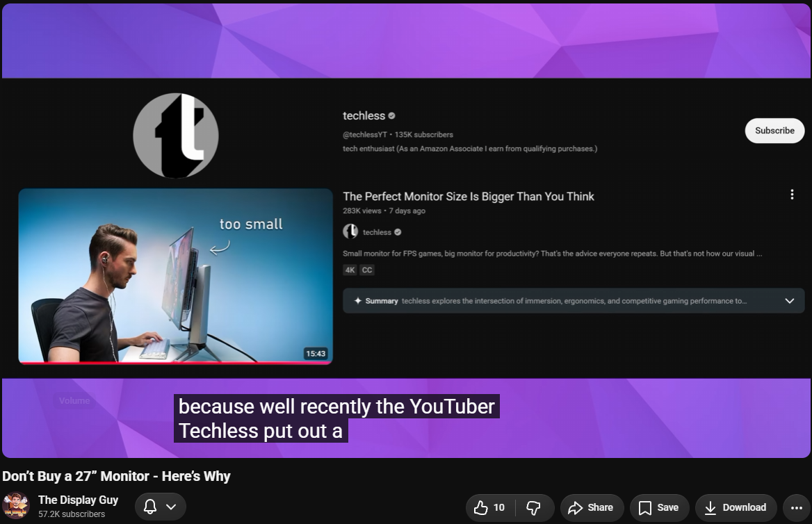Screen dimensions: 812x524
Task: Open more actions ellipsis menu
Action: (797, 507)
